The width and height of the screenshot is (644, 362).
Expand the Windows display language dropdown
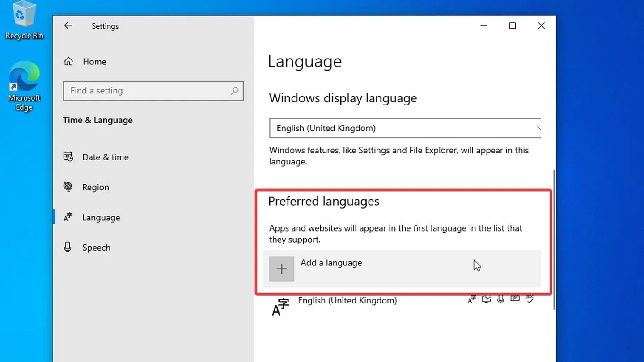(405, 128)
